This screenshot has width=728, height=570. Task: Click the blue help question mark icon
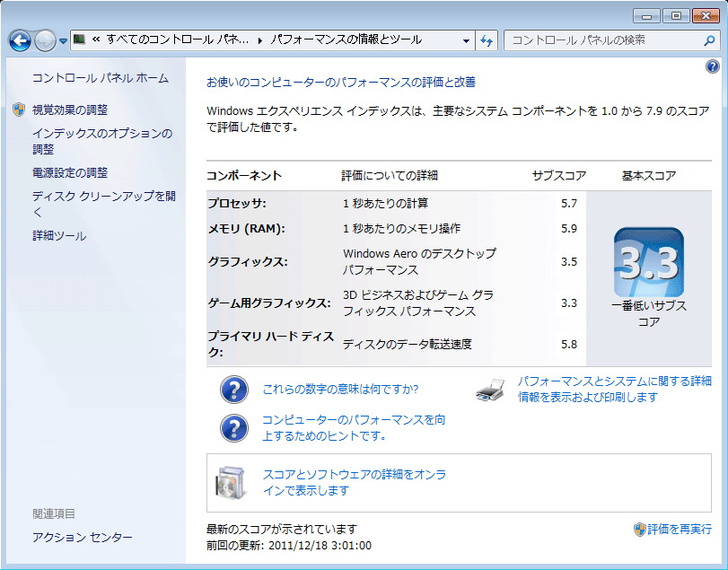(x=713, y=67)
